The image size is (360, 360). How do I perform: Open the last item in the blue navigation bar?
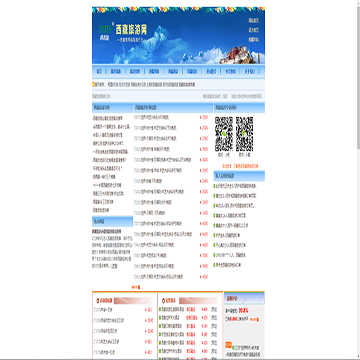250,71
